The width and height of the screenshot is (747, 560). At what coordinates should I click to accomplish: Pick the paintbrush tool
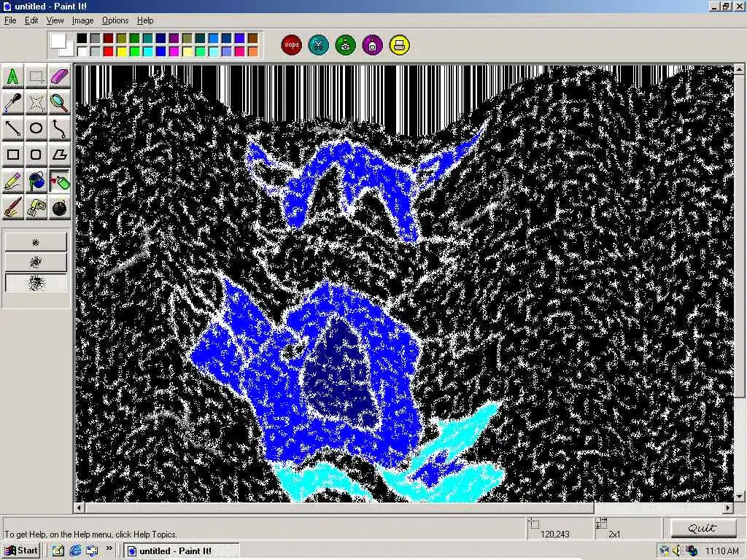point(13,208)
